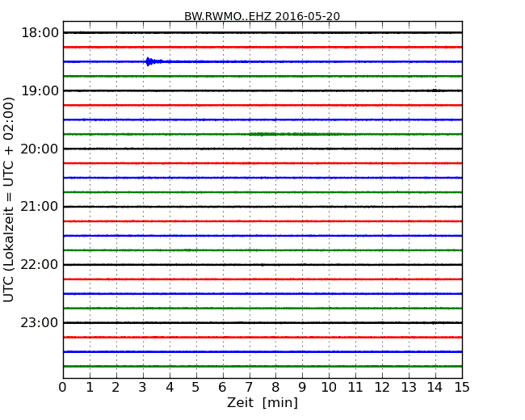Click x-axis tick label 13
Image resolution: width=525 pixels, height=420 pixels.
point(409,388)
